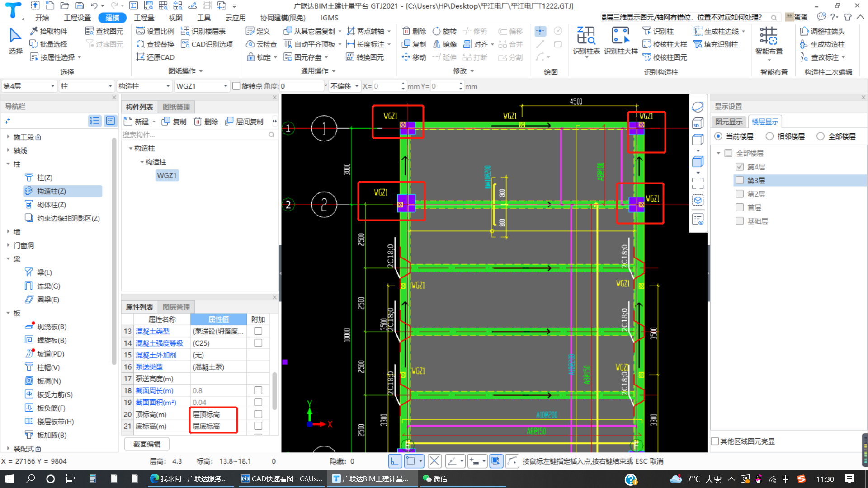Select the 选择 selection arrow tool
Viewport: 868px width, 488px height.
click(x=15, y=41)
